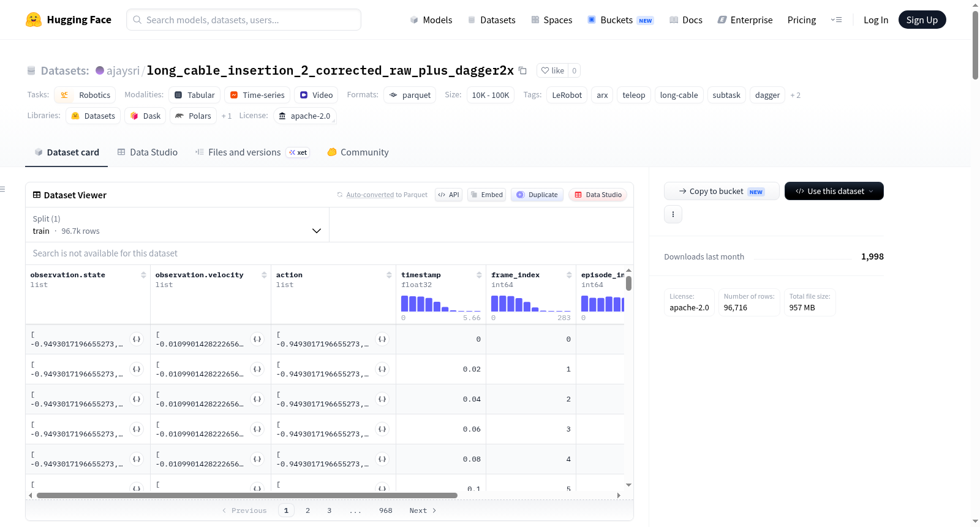Go to the Pricing page
Screen dimensions: 980x527
point(801,20)
